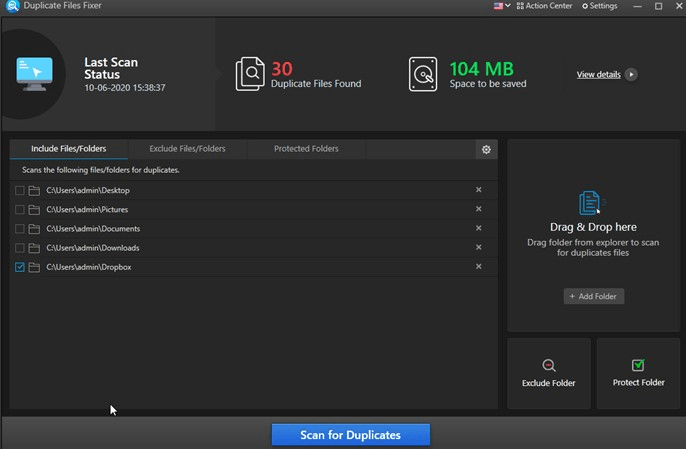Select the C:\Users\admin\Documents path
This screenshot has width=686, height=449.
tap(93, 229)
